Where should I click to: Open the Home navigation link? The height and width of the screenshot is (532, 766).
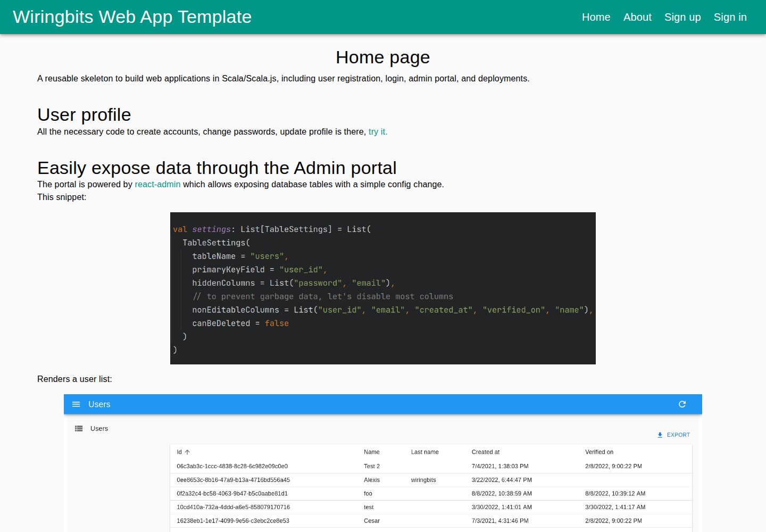[x=596, y=17]
